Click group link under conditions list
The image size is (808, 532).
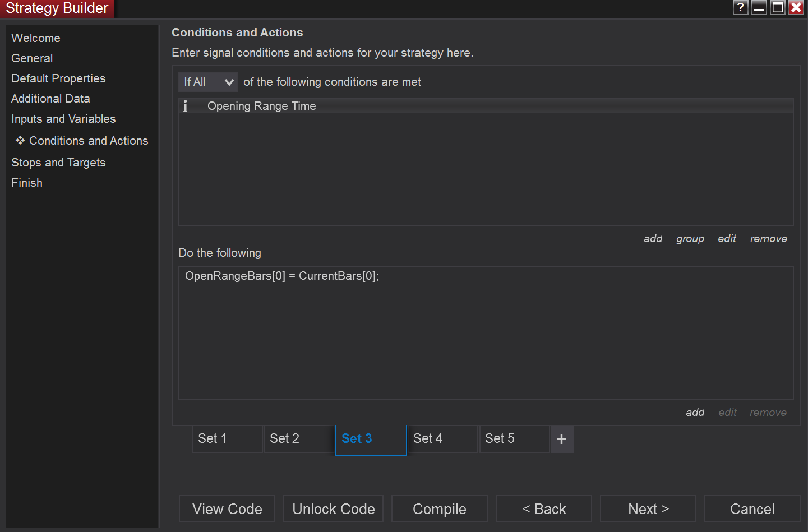690,239
